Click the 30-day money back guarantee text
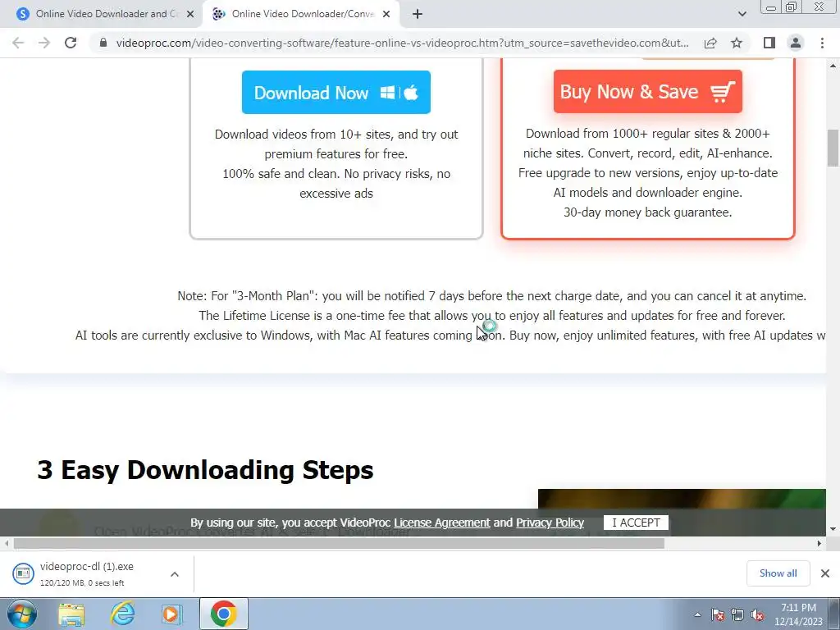The image size is (840, 630). coord(648,212)
